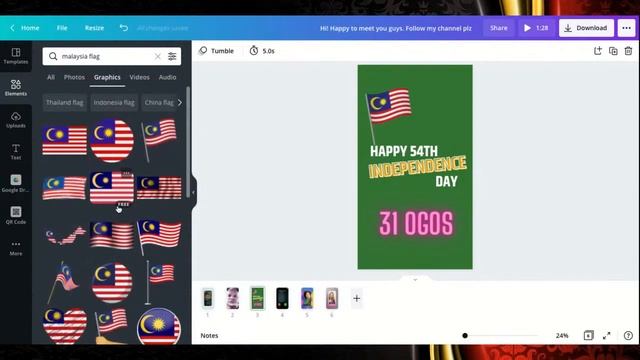This screenshot has height=360, width=640.
Task: Click the 24% zoom level
Action: tap(562, 336)
